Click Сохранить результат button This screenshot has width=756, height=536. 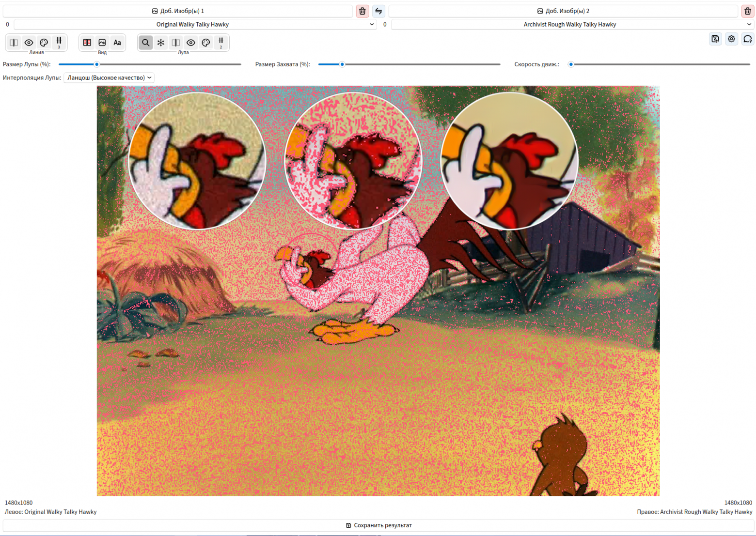(x=378, y=525)
